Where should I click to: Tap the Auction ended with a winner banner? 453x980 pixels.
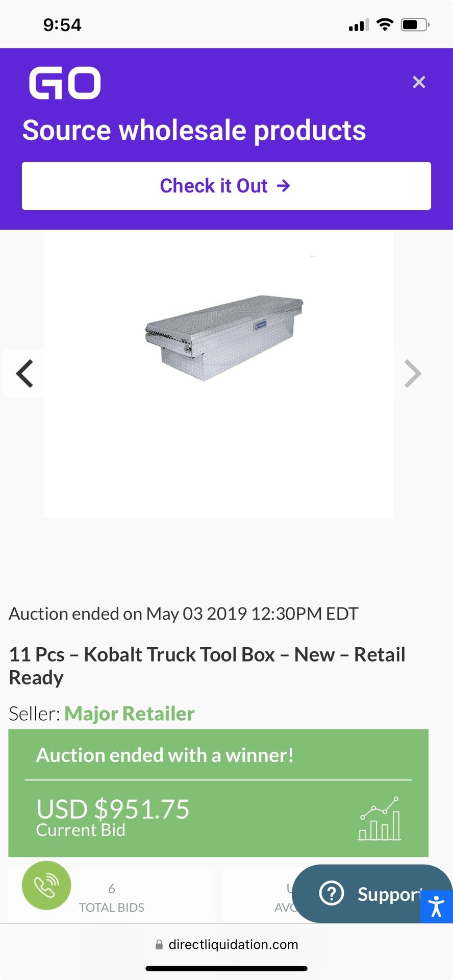[x=165, y=755]
